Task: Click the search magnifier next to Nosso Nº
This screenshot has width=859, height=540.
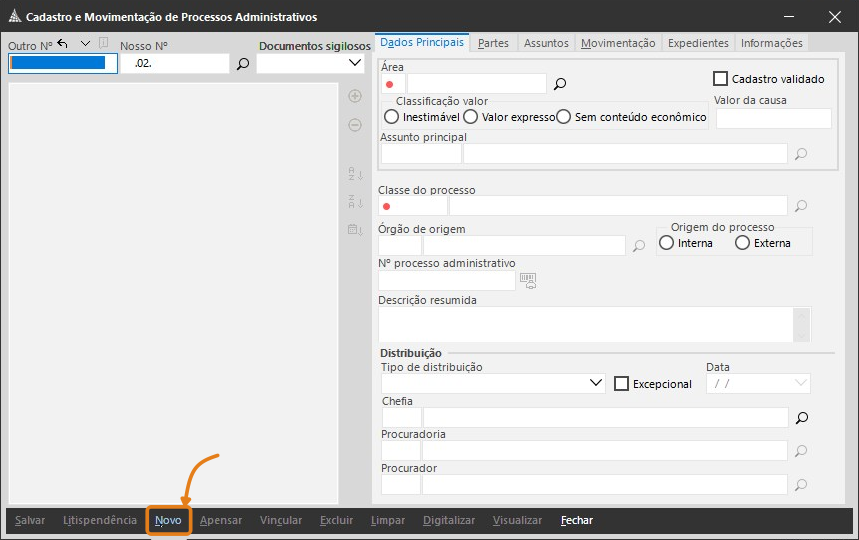Action: point(242,64)
